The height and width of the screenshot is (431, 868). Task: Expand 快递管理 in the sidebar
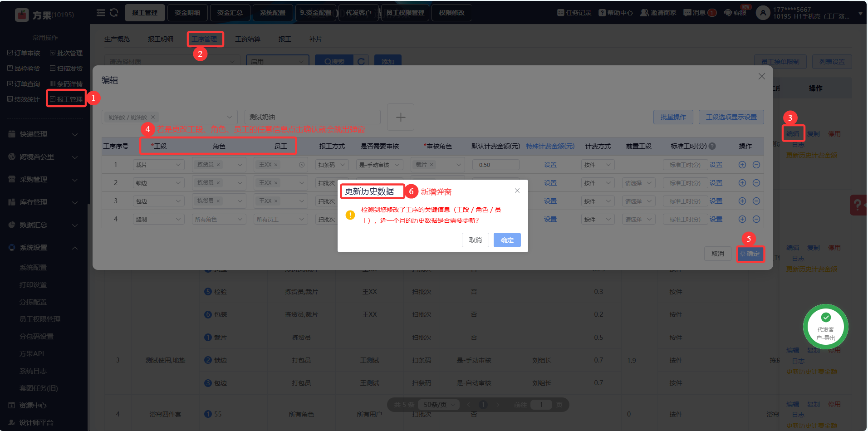click(44, 134)
